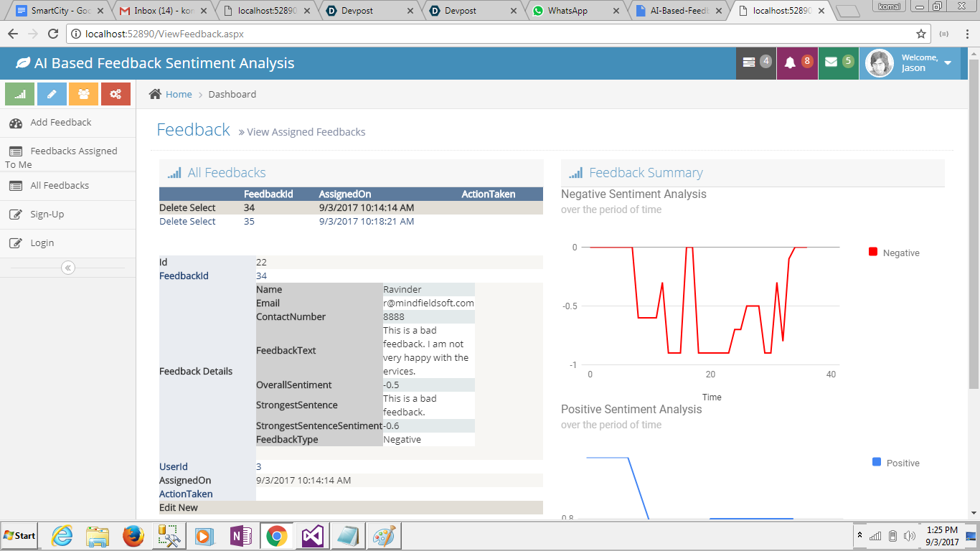Open OneNote from taskbar
Screen dimensions: 980x551
(x=240, y=536)
